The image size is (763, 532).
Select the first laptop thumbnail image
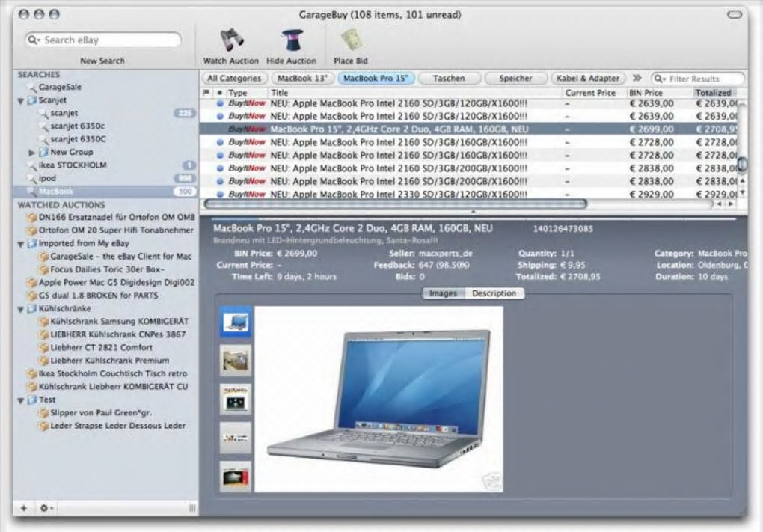coord(236,322)
